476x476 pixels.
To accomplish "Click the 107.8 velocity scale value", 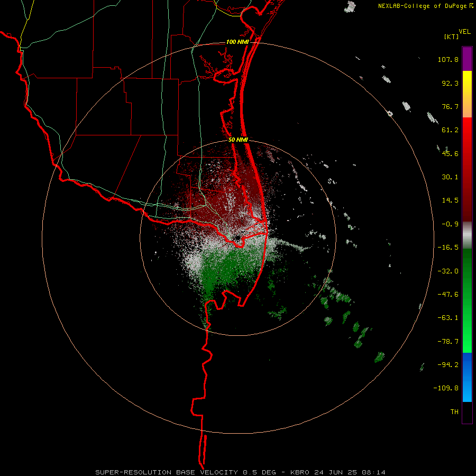I will coord(448,59).
